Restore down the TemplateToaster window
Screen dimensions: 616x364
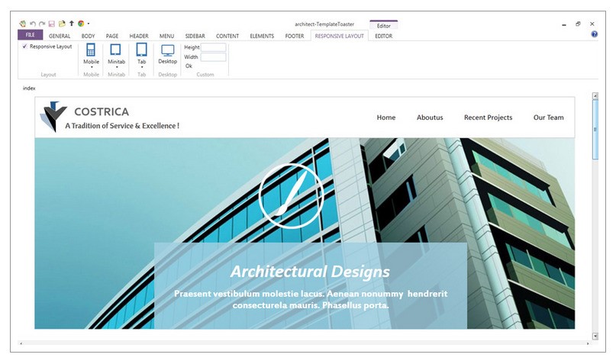click(x=578, y=24)
